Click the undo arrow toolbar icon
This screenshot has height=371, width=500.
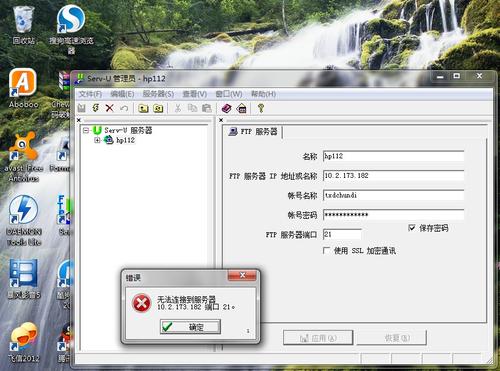click(124, 108)
